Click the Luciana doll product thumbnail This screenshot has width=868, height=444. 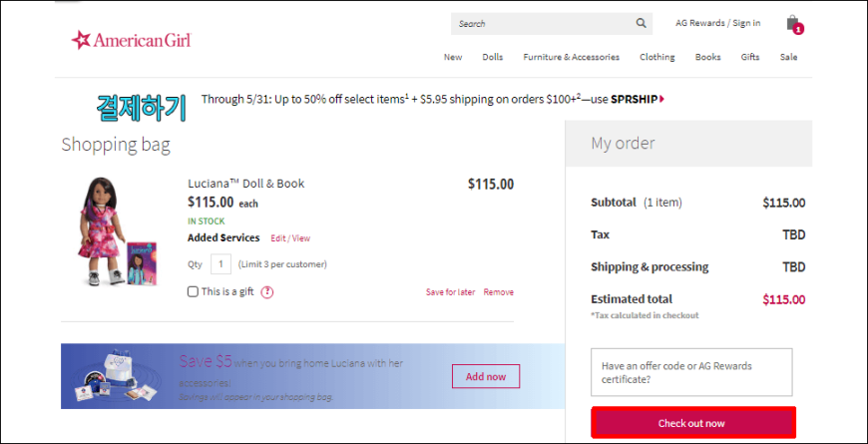[x=113, y=232]
